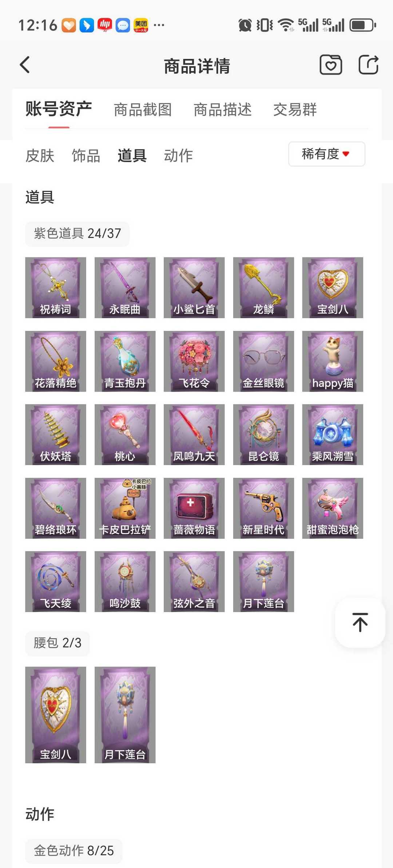
Task: Select the 动作 category tab
Action: tap(178, 156)
